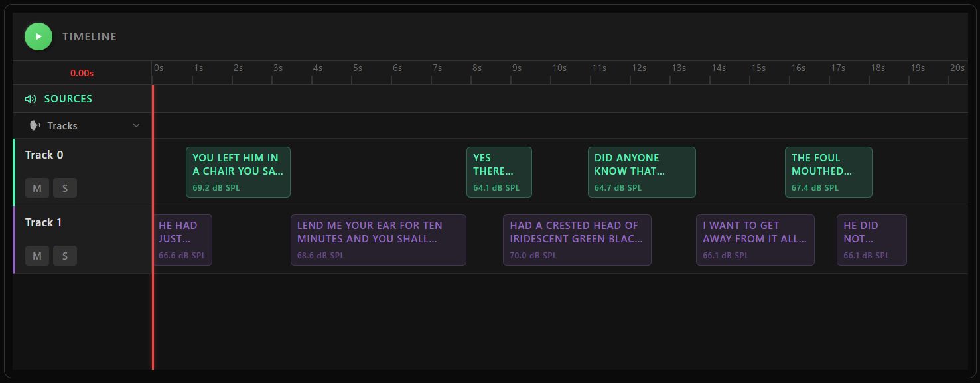Click the "DID ANYONE KNOW THAT" clip
The image size is (980, 383).
coord(641,172)
